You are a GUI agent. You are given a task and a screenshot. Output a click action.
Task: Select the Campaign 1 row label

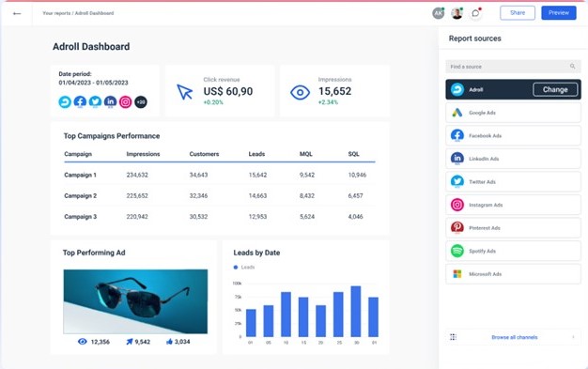80,175
